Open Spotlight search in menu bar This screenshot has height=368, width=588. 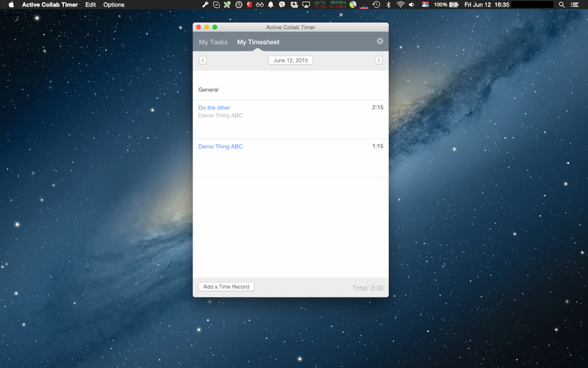point(562,4)
